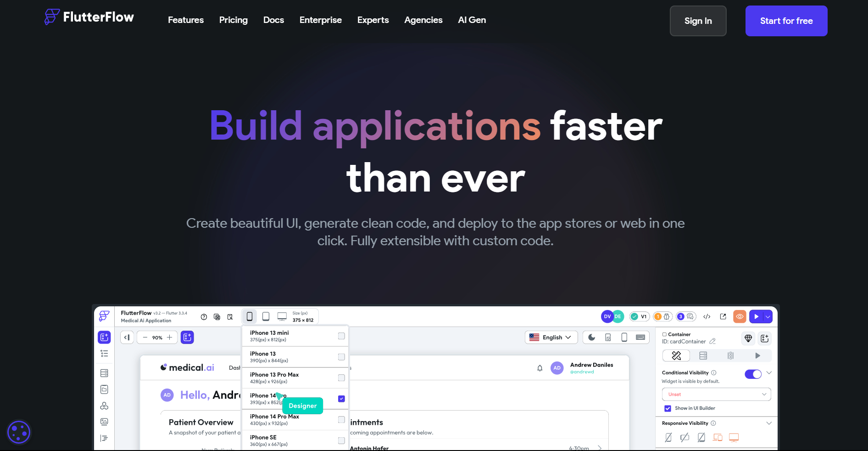Toggle desktop visibility in Responsive Visibility
Screen dimensions: 868x451
pyautogui.click(x=734, y=438)
